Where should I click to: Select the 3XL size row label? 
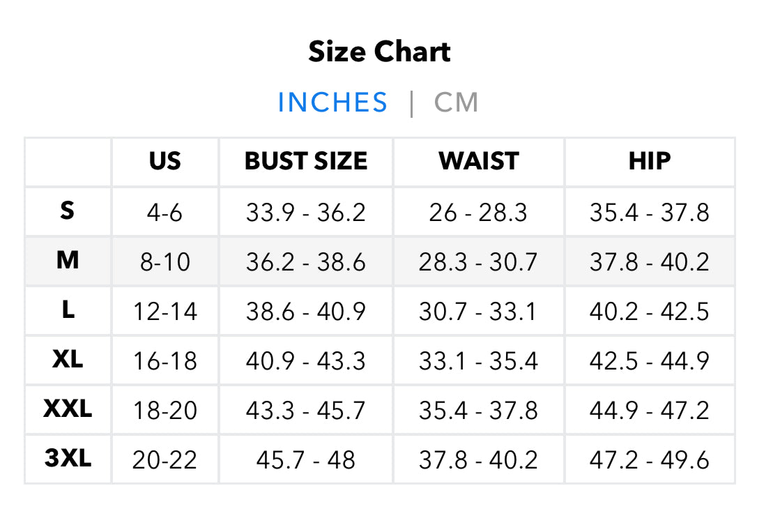(x=68, y=459)
